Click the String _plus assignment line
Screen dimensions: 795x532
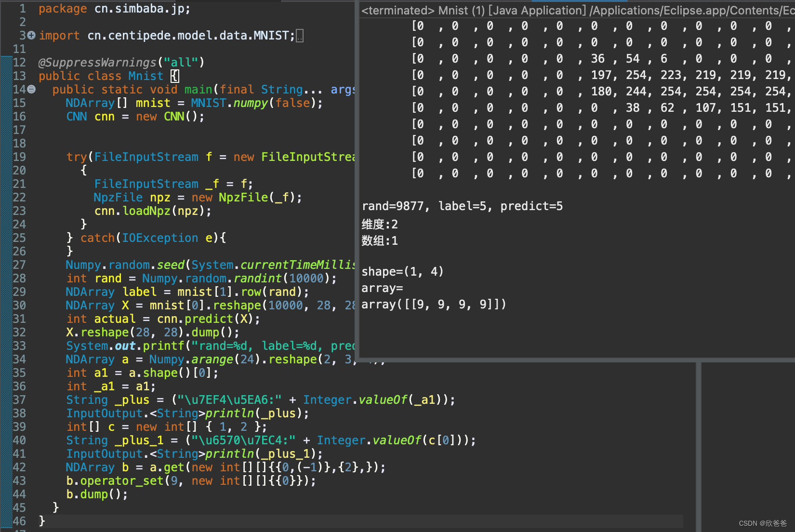click(x=261, y=399)
